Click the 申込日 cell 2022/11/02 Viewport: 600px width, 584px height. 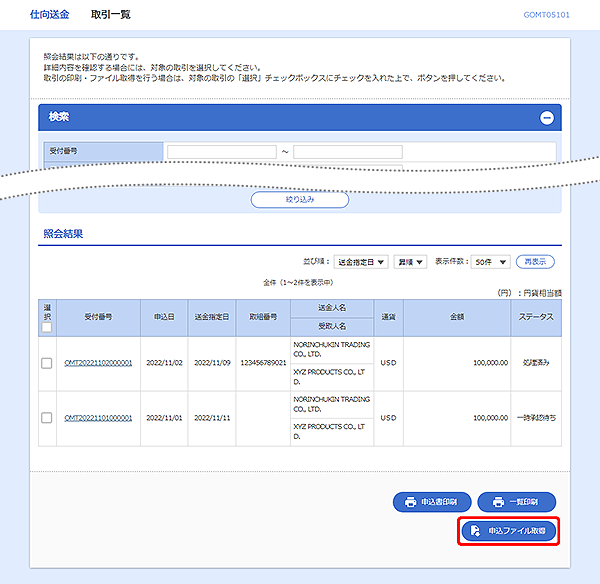click(x=164, y=363)
